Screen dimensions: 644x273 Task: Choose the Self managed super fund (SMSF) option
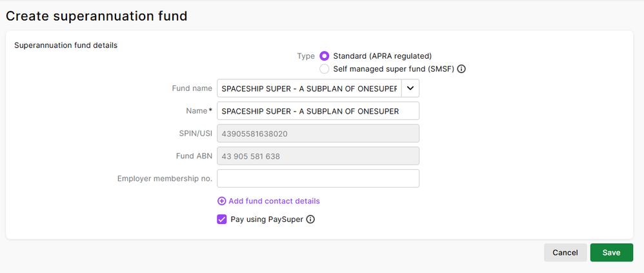coord(325,69)
